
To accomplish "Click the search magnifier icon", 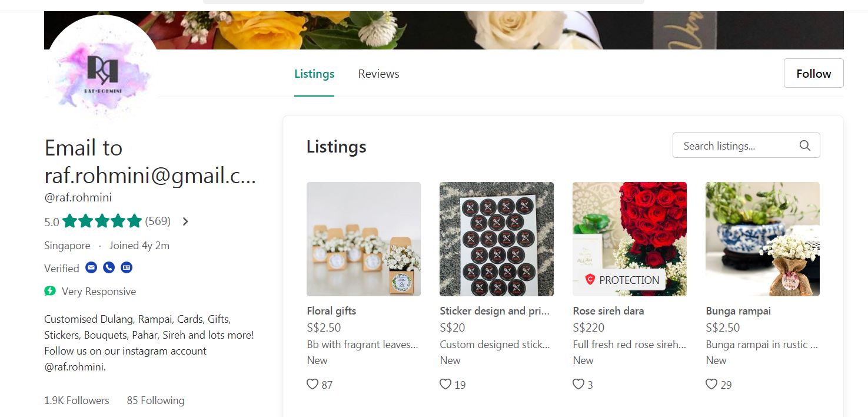I will pyautogui.click(x=804, y=145).
